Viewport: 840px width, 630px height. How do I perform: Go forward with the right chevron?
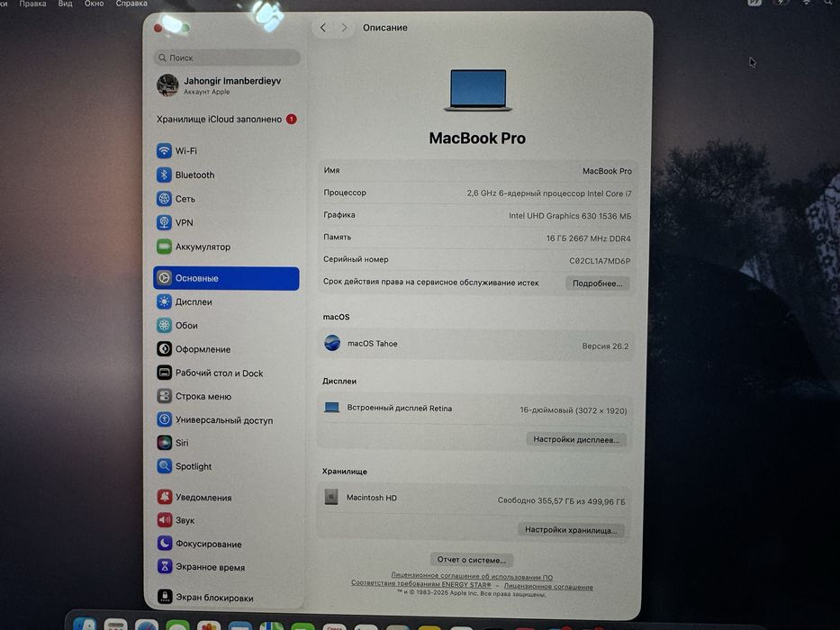pos(344,28)
